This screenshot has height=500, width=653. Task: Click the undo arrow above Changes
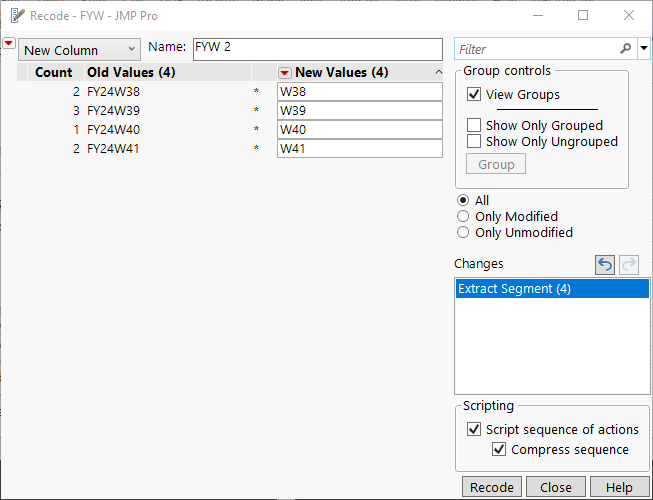pos(605,264)
